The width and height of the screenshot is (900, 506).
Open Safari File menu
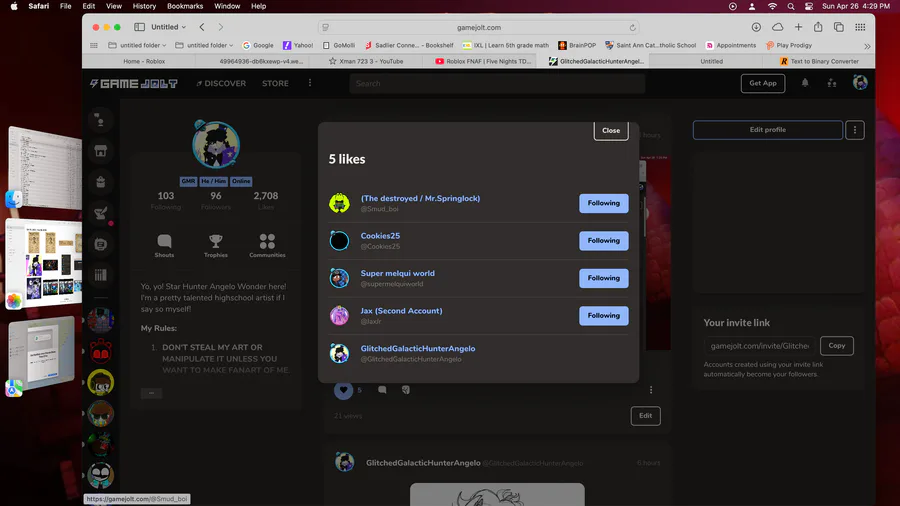[65, 6]
